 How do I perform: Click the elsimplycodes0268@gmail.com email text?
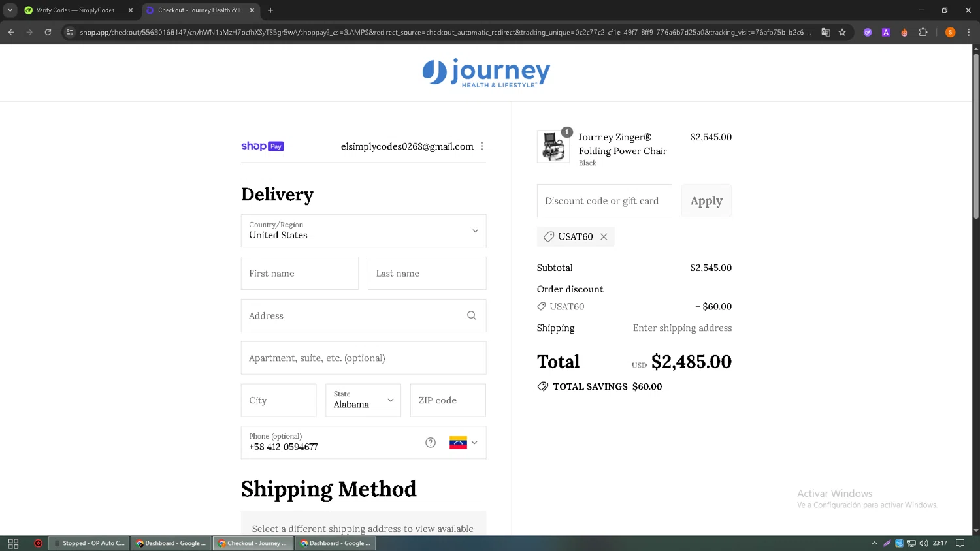pyautogui.click(x=407, y=146)
